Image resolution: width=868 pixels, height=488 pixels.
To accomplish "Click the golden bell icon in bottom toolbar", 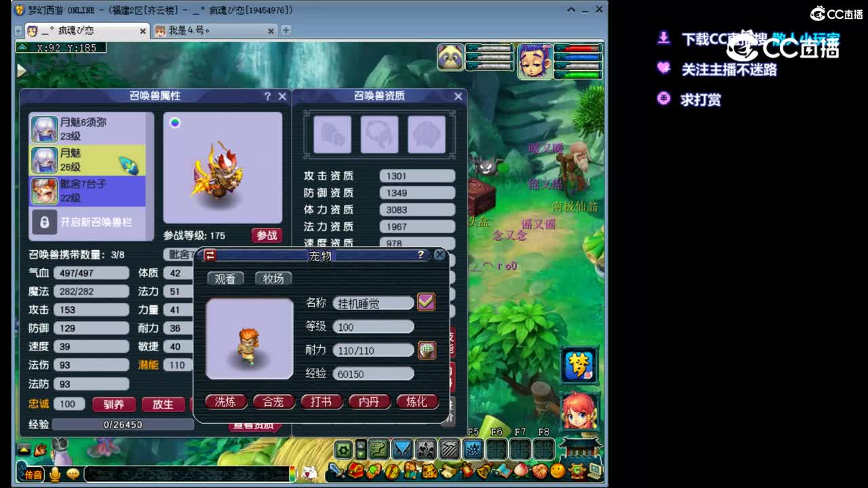I will [484, 470].
